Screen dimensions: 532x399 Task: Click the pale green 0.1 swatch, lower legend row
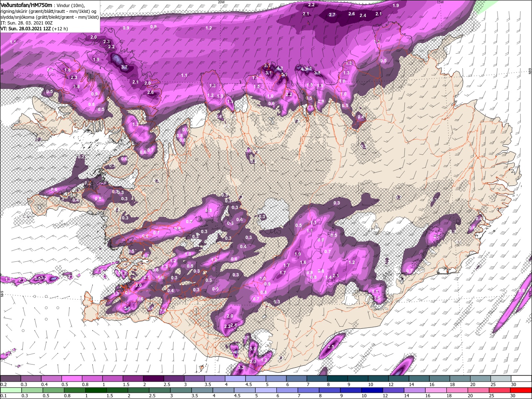tap(10, 390)
